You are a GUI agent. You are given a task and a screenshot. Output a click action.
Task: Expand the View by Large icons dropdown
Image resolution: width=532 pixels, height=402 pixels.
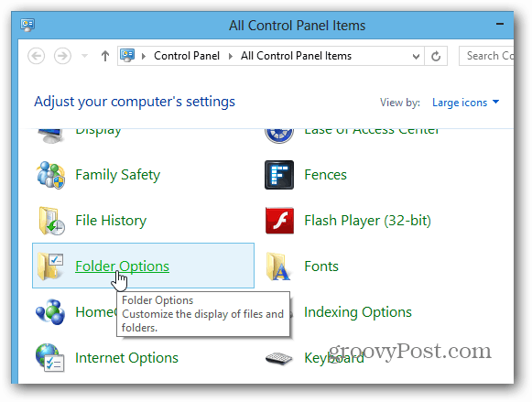tap(465, 103)
